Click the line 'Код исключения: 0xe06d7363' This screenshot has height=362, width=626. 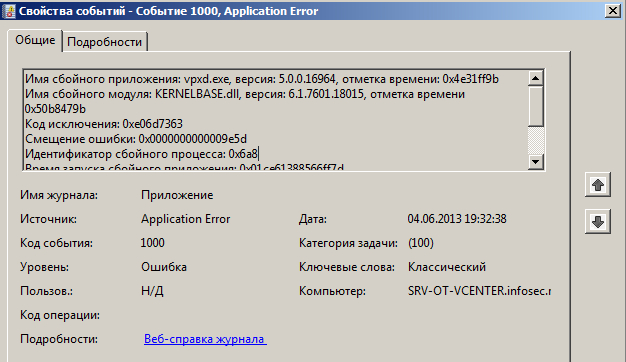tap(104, 124)
